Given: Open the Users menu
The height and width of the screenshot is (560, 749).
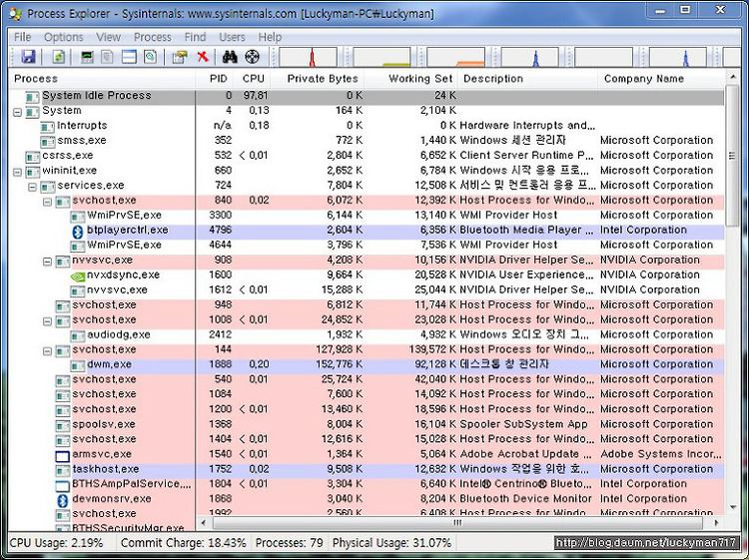Looking at the screenshot, I should pyautogui.click(x=232, y=37).
